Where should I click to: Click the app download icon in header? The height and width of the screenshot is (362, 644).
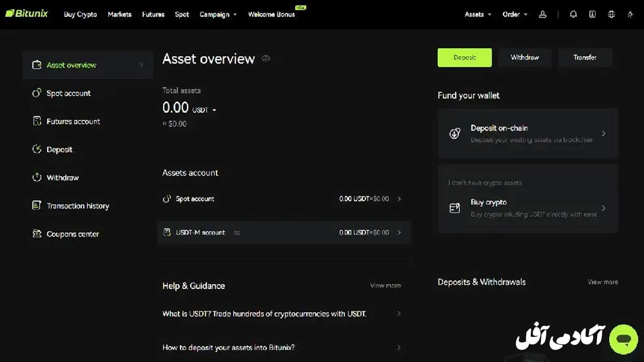[x=592, y=15]
